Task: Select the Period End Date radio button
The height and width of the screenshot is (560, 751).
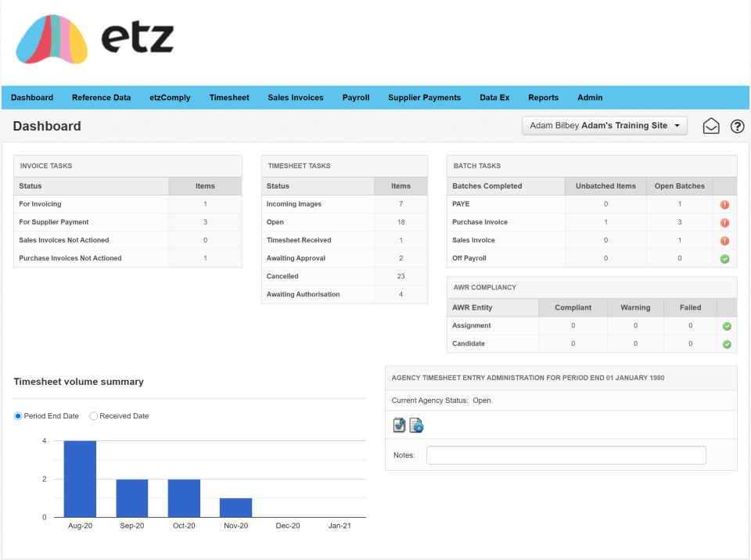Action: [x=18, y=416]
